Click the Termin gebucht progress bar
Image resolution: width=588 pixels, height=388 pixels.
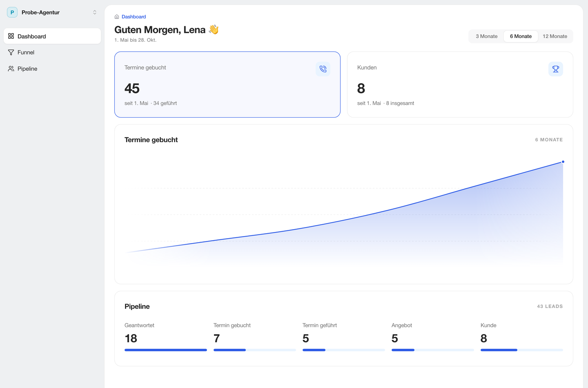point(255,350)
